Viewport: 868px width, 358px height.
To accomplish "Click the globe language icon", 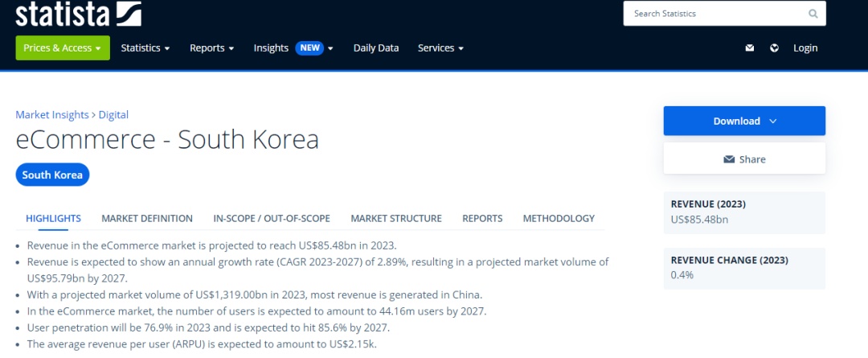I will click(775, 48).
